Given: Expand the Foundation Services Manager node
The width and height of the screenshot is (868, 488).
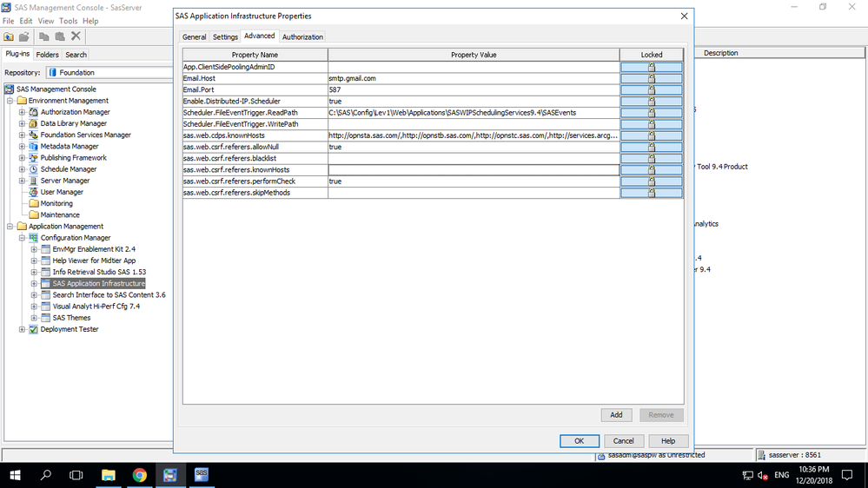Looking at the screenshot, I should coord(22,135).
